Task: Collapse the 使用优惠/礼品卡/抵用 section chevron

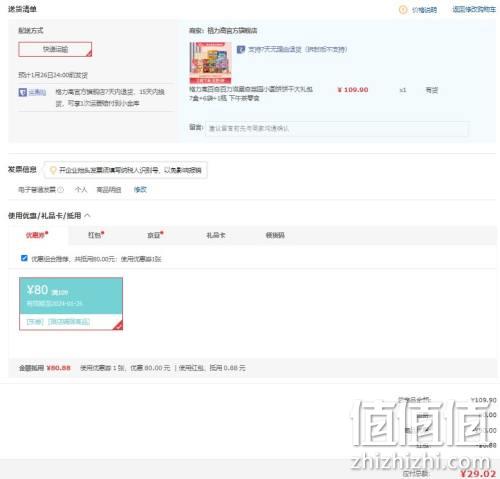Action: pos(87,216)
